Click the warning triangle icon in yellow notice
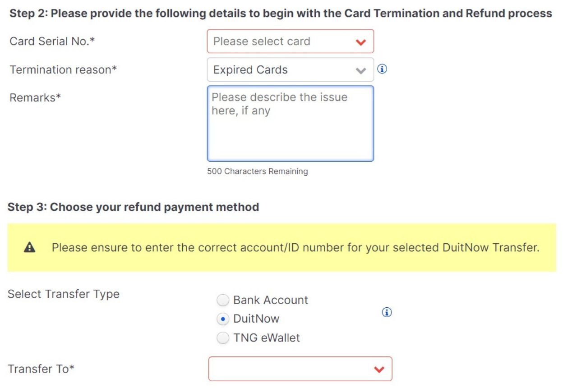The width and height of the screenshot is (563, 392). (x=29, y=247)
